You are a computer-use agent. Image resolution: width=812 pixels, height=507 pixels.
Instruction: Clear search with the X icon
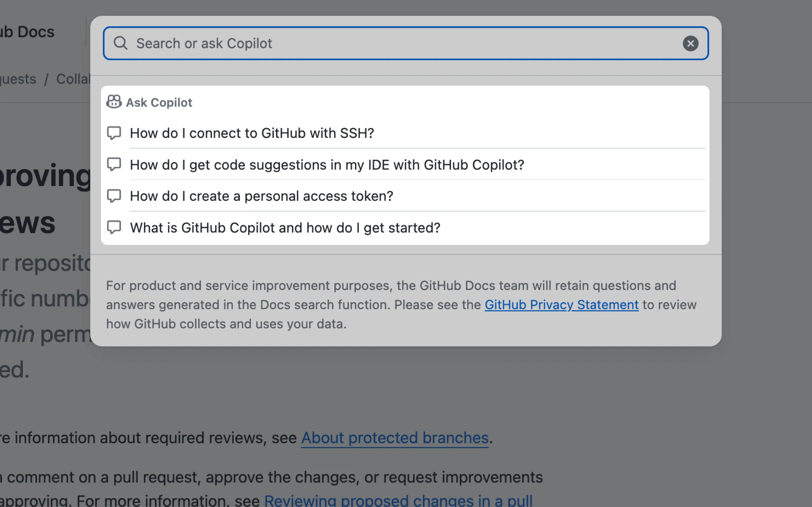[x=690, y=43]
